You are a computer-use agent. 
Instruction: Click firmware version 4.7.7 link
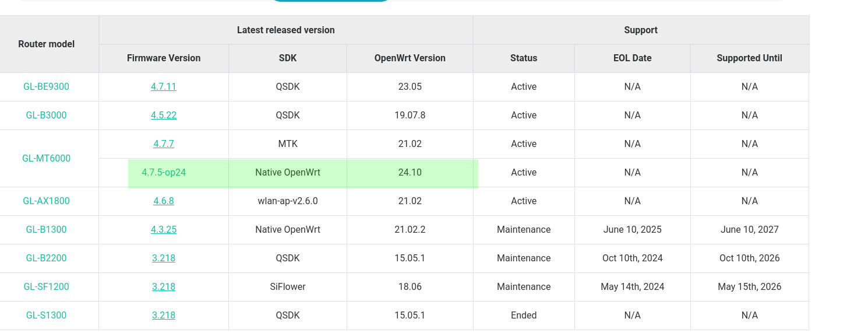pos(164,144)
